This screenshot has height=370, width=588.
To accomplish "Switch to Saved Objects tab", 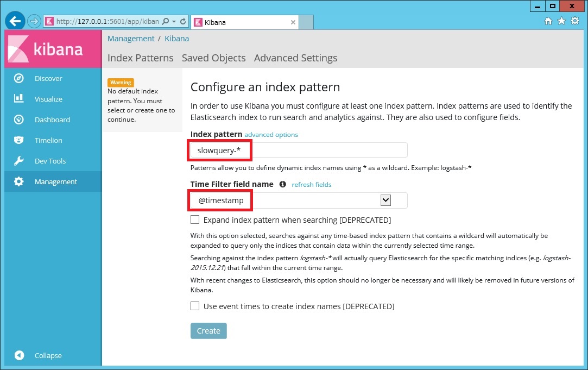I will tap(214, 58).
